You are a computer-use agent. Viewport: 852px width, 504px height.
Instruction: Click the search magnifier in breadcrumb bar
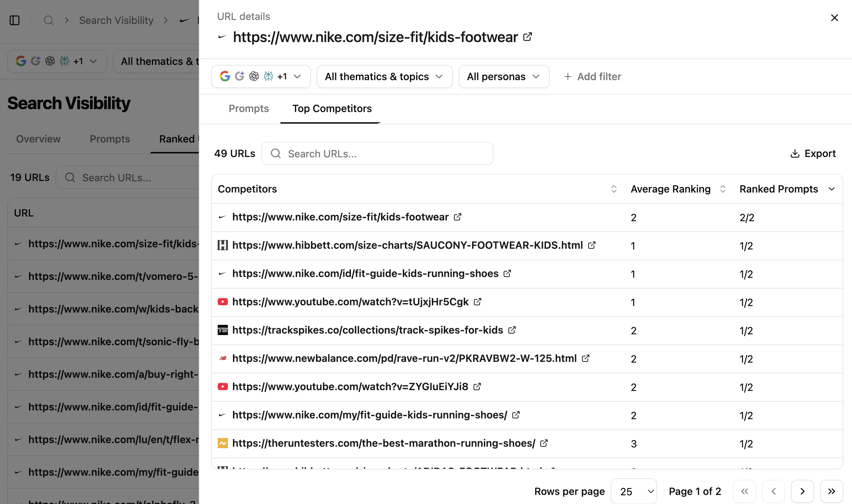click(48, 20)
